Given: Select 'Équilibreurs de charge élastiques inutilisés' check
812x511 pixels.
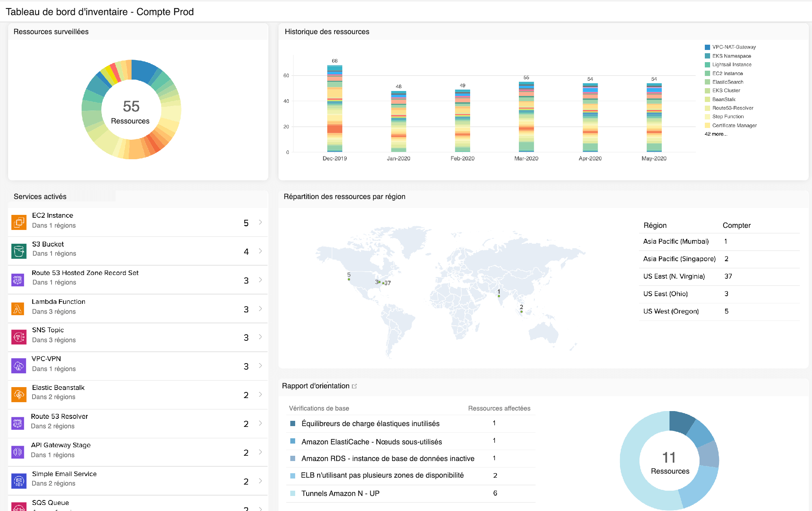Looking at the screenshot, I should (x=411, y=424).
